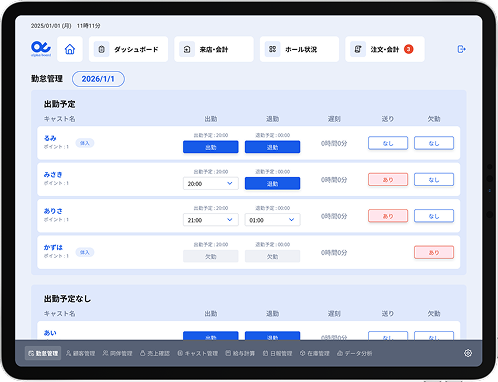Select the 勤怠管理 tab in bottom bar
This screenshot has height=382, width=498.
[x=43, y=353]
